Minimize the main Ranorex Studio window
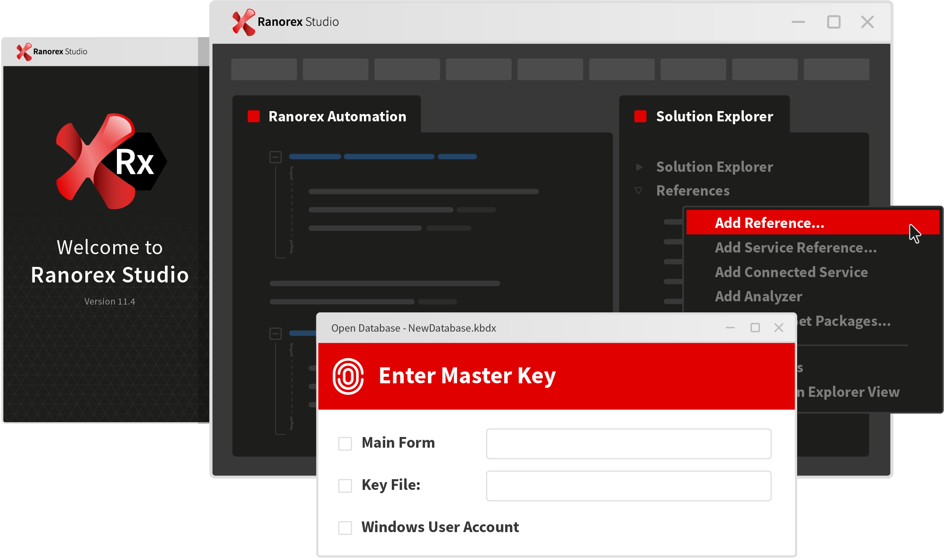 tap(798, 22)
